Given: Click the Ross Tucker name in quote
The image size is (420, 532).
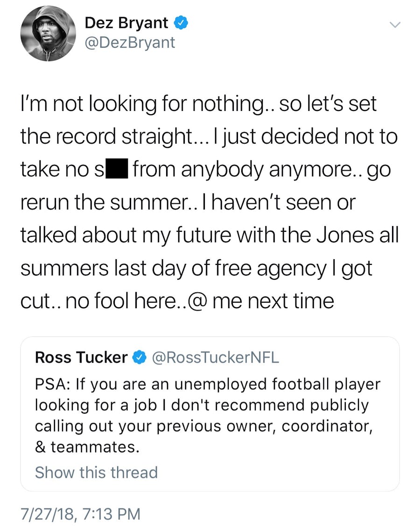Looking at the screenshot, I should pyautogui.click(x=81, y=358).
